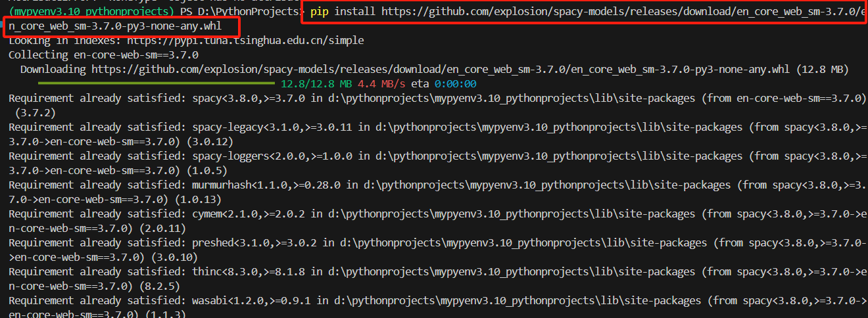The height and width of the screenshot is (318, 868).
Task: Click the green download progress bar
Action: [x=156, y=84]
